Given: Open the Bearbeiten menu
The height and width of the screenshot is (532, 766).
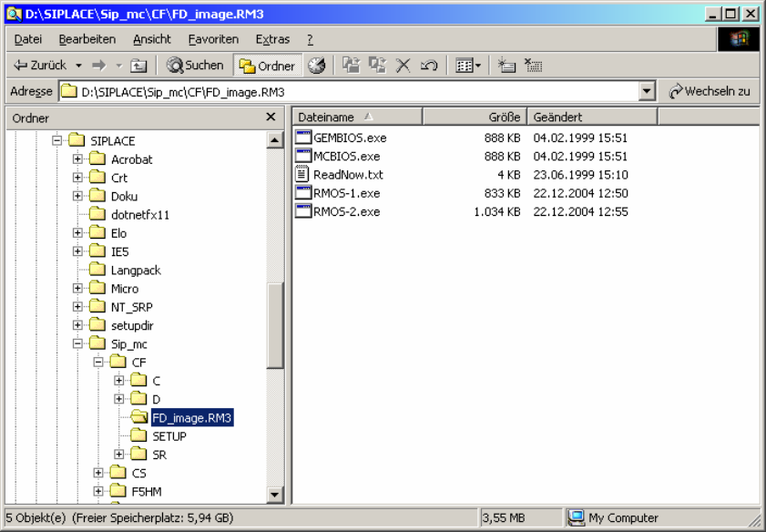Looking at the screenshot, I should coord(87,39).
